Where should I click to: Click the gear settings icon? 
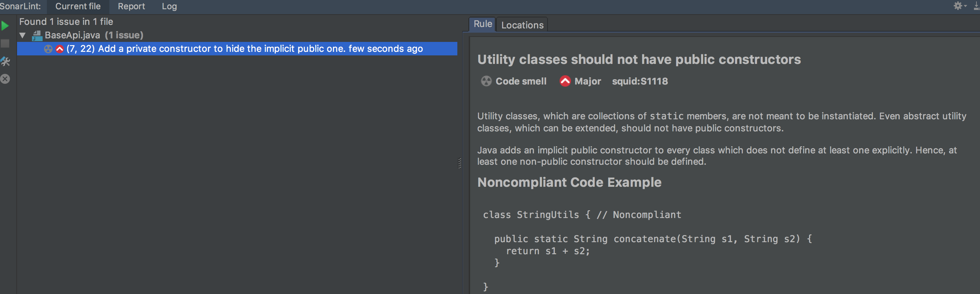tap(957, 6)
